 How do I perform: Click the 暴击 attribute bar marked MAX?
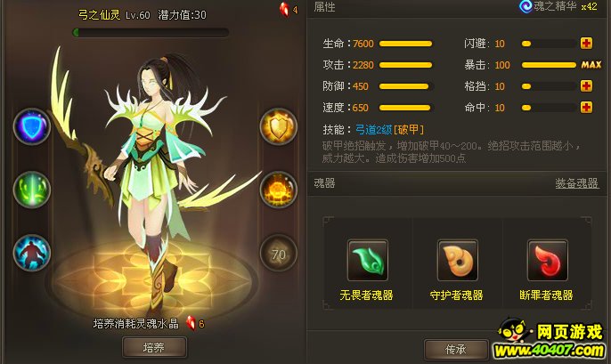coord(549,65)
